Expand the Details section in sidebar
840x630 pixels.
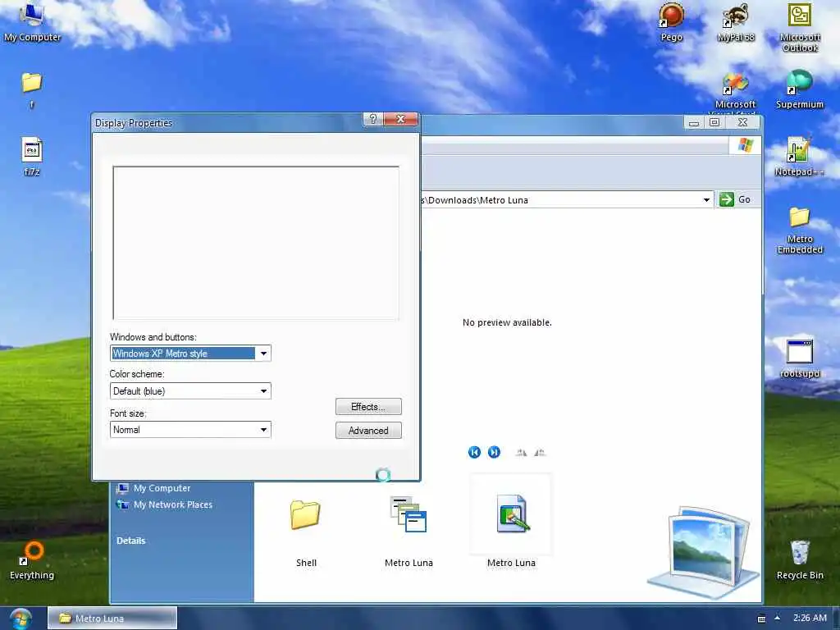tap(130, 541)
